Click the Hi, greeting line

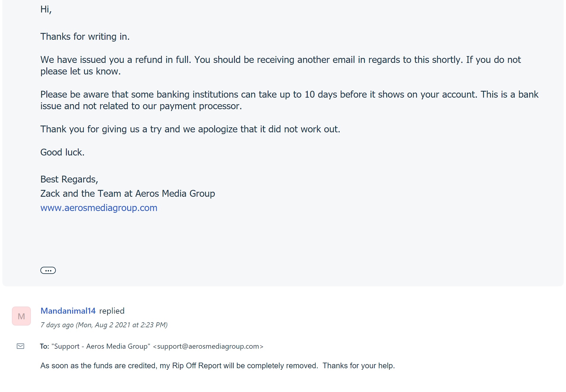(46, 9)
